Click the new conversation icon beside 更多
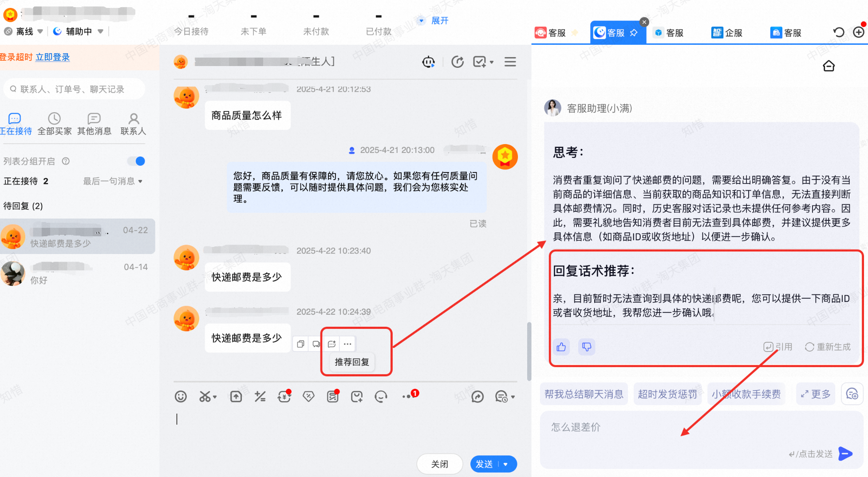868x477 pixels. pos(852,394)
